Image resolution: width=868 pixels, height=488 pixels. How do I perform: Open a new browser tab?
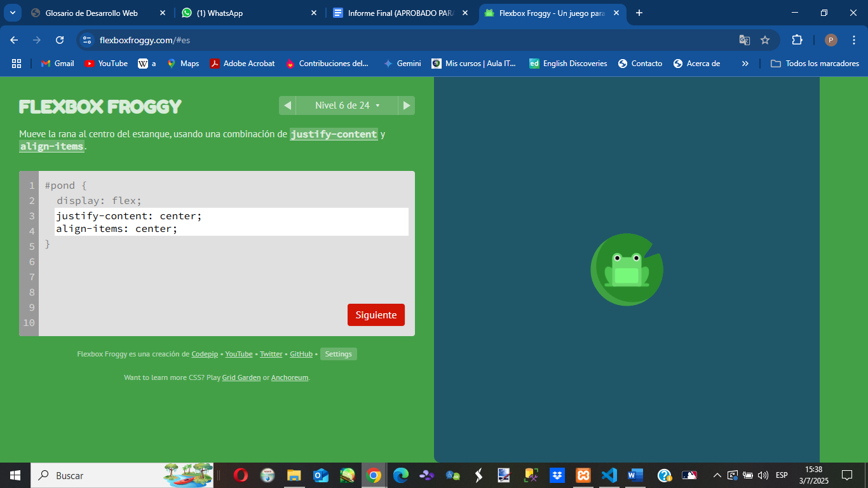click(639, 13)
